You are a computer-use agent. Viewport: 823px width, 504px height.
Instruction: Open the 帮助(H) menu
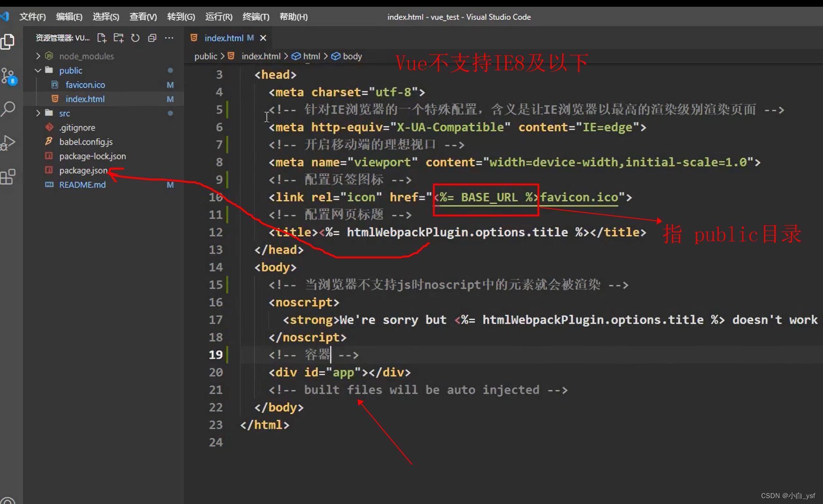[x=293, y=17]
